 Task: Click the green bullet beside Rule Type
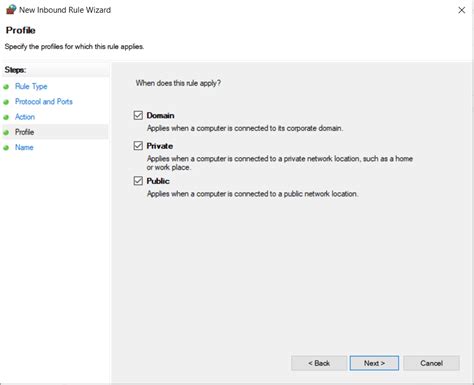[6, 87]
